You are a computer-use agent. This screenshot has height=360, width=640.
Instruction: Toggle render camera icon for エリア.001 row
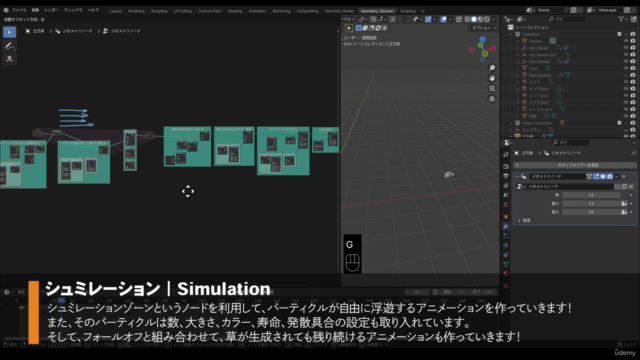point(633,89)
